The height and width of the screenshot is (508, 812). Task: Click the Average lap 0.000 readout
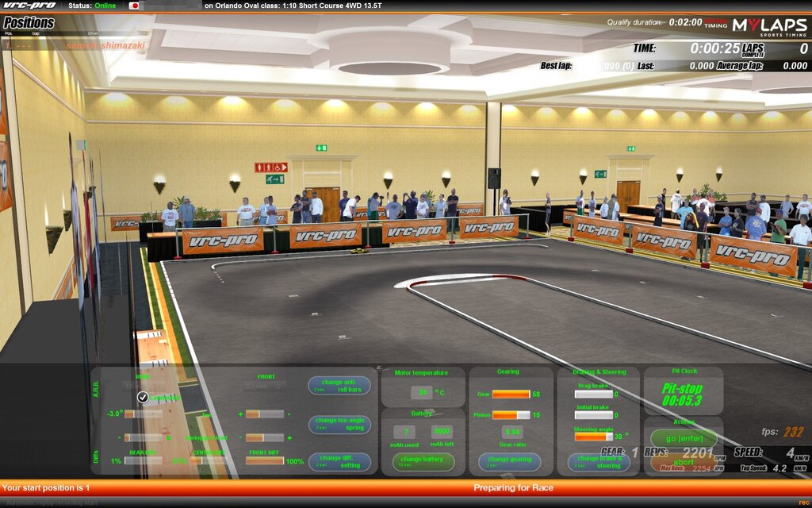pyautogui.click(x=762, y=66)
